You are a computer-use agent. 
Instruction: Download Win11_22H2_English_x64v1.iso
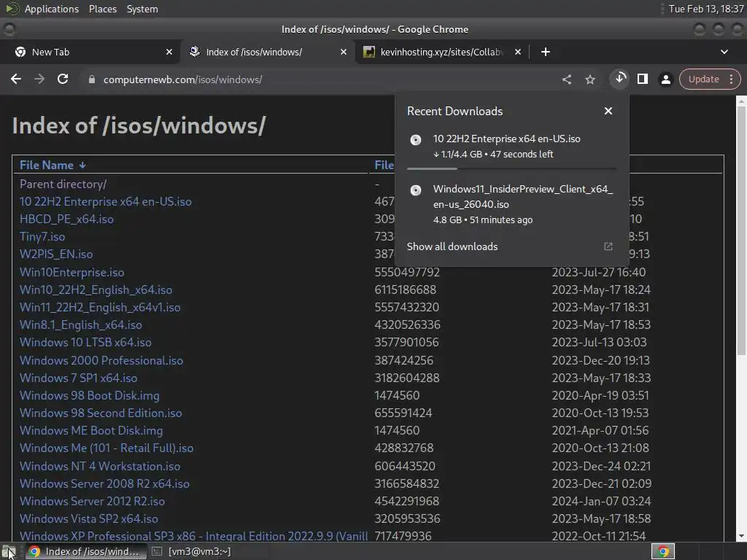coord(99,307)
